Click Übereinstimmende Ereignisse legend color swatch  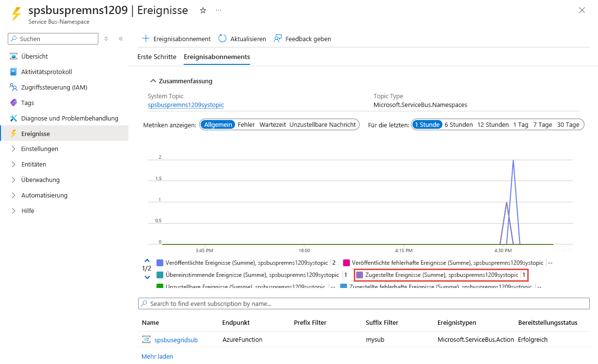160,275
